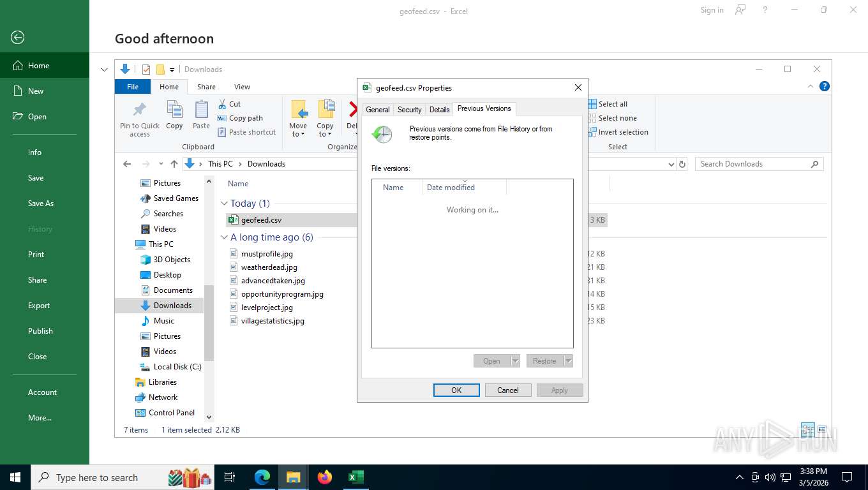Open 3D Objects in navigation pane
868x490 pixels.
point(165,260)
